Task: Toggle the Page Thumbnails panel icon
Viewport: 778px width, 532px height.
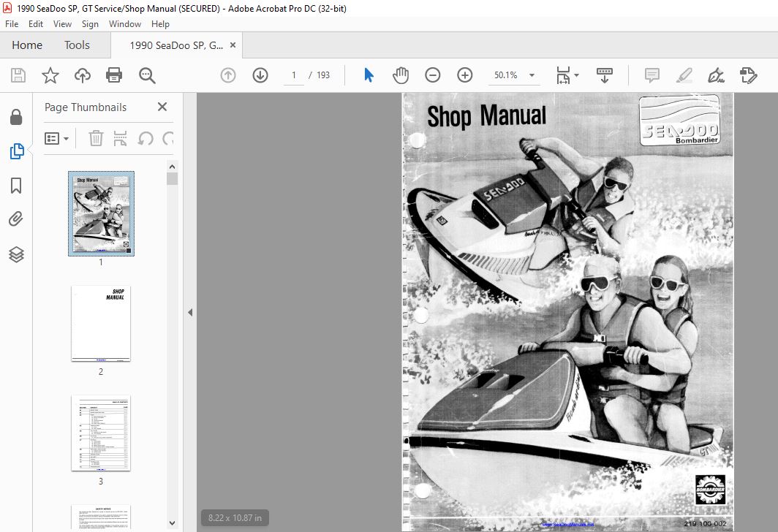Action: coord(16,151)
